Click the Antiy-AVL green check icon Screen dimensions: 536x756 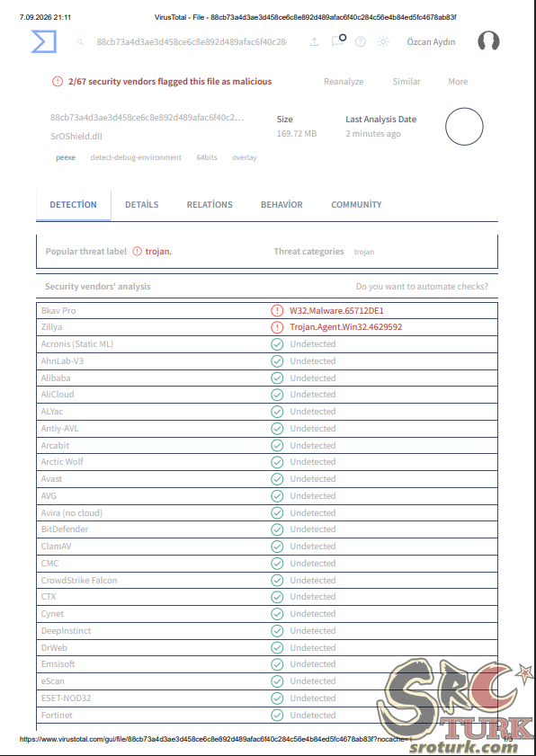277,429
